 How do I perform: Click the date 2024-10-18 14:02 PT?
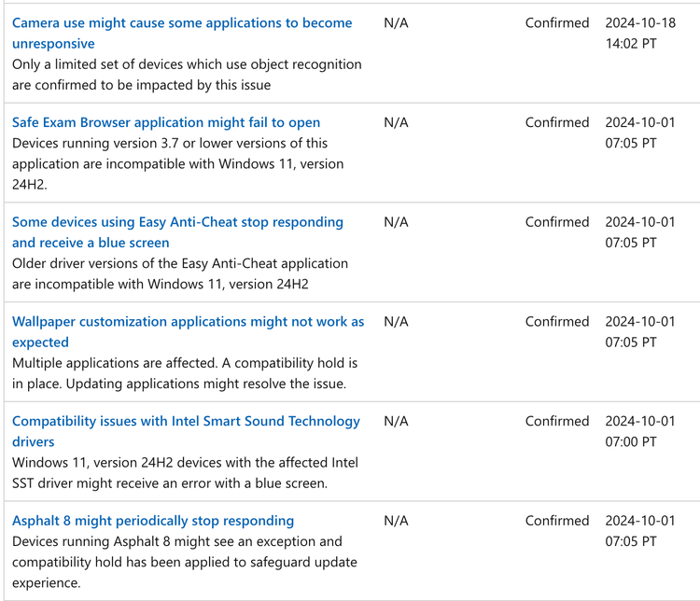click(x=640, y=33)
